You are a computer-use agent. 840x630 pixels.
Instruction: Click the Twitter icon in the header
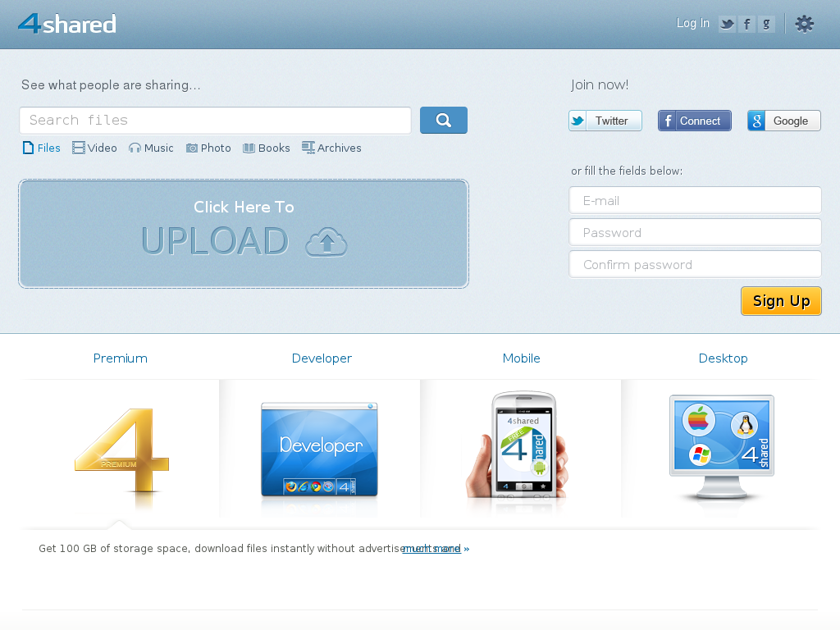727,24
